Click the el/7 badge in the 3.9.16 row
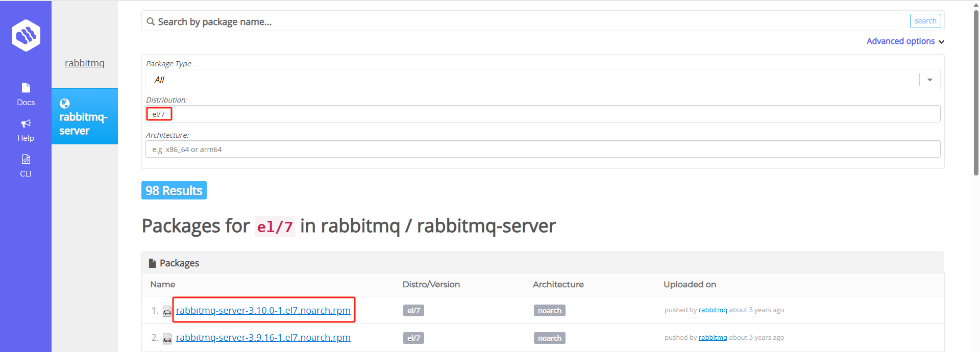 pyautogui.click(x=413, y=338)
